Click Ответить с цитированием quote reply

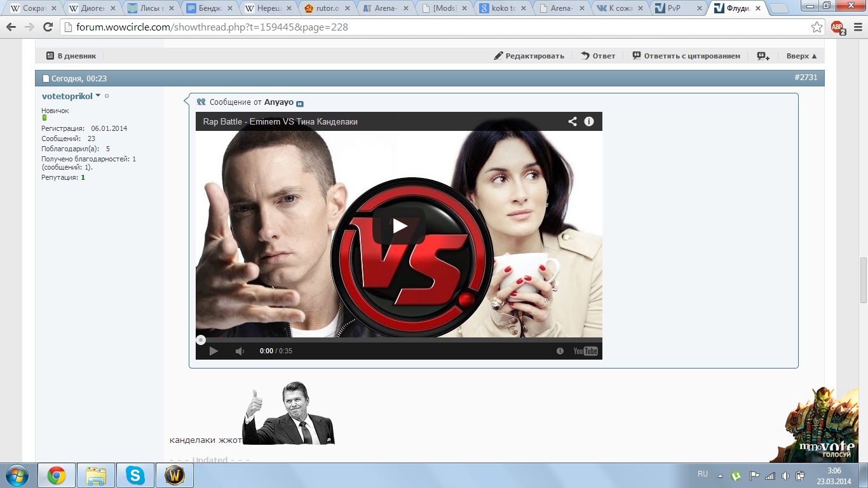click(686, 56)
